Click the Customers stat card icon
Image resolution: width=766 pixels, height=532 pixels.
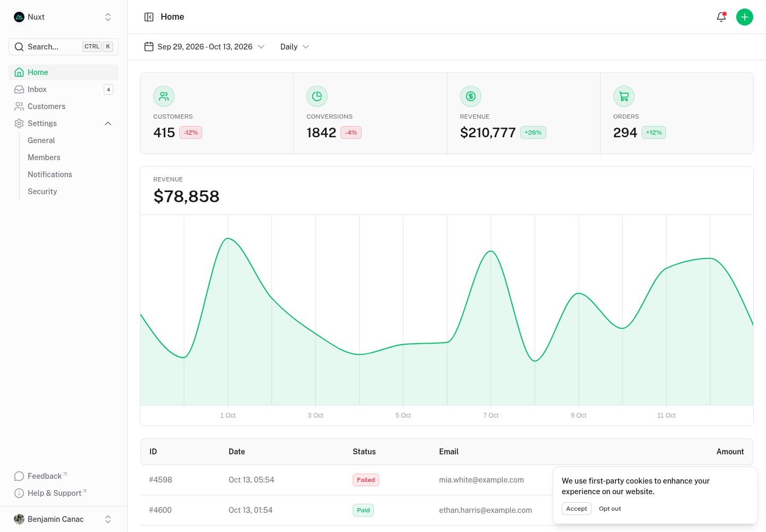click(x=164, y=96)
